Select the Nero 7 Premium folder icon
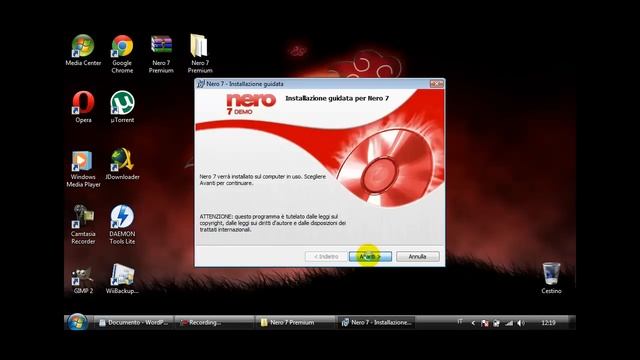The image size is (640, 360). 200,53
